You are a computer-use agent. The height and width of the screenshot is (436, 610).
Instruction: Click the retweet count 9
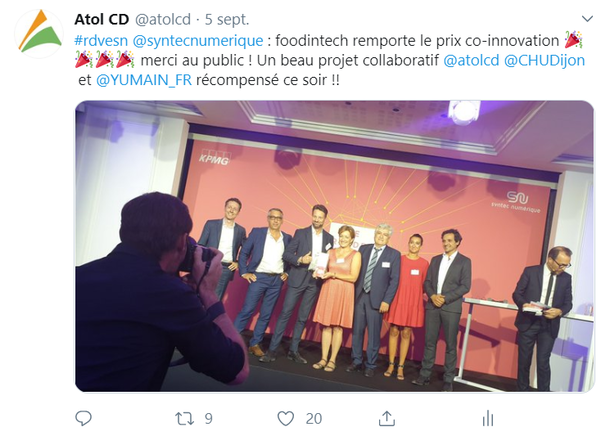click(x=209, y=418)
